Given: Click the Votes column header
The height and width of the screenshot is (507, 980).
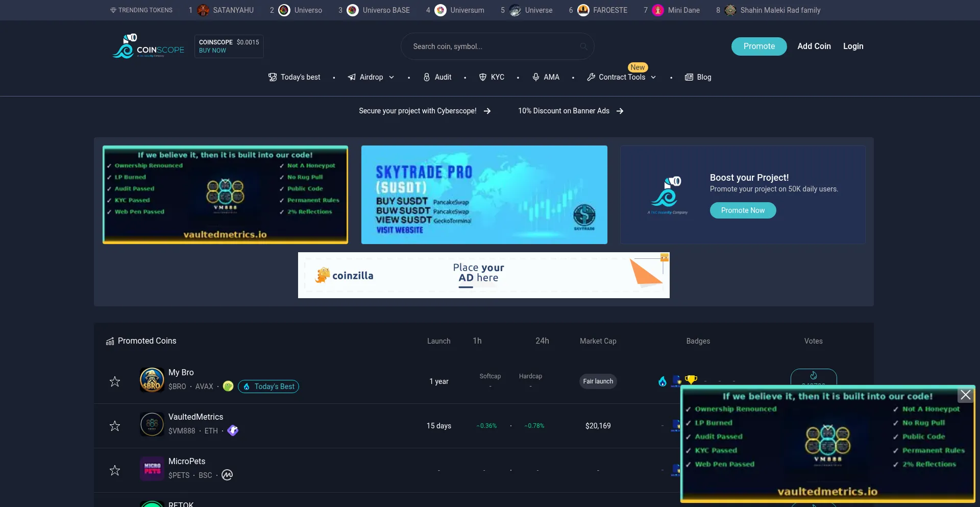Looking at the screenshot, I should tap(814, 341).
